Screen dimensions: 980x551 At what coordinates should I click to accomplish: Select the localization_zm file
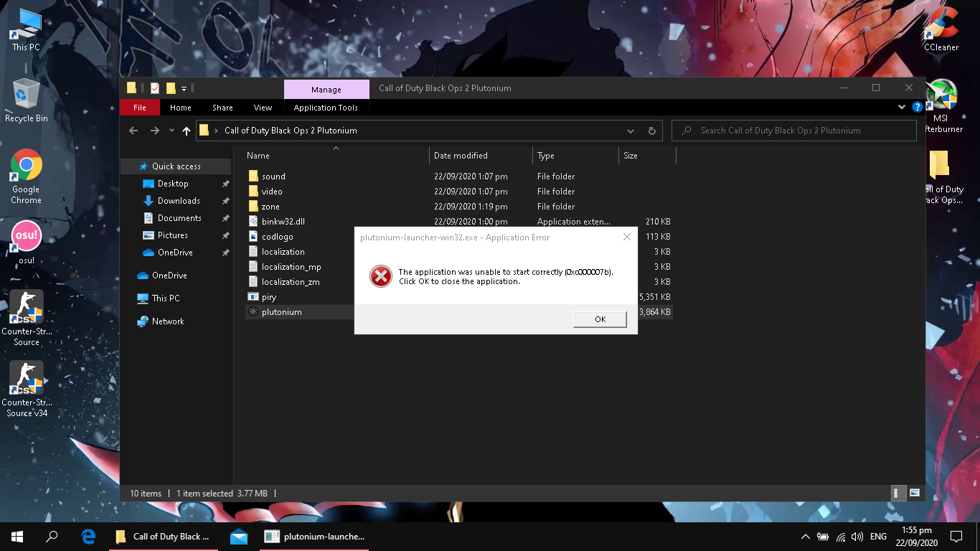[291, 282]
